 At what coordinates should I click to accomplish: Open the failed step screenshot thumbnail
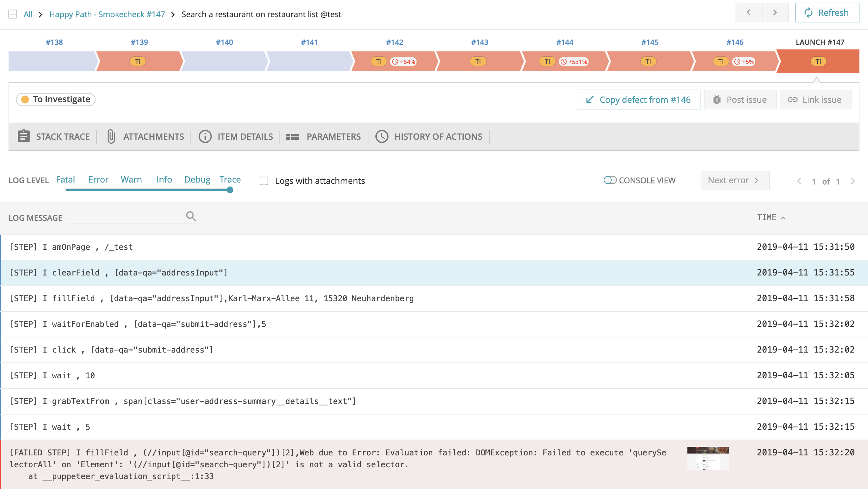pyautogui.click(x=708, y=458)
